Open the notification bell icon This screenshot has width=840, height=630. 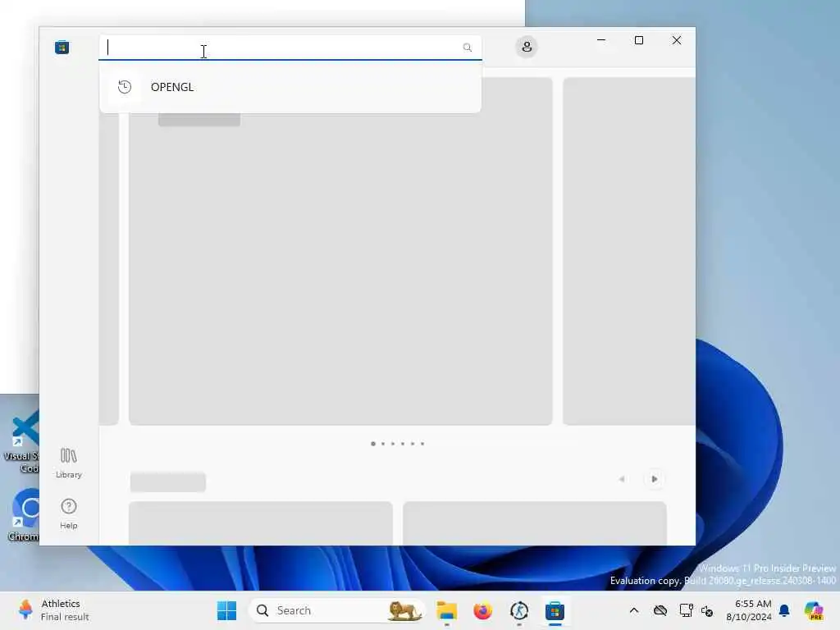[x=784, y=610]
